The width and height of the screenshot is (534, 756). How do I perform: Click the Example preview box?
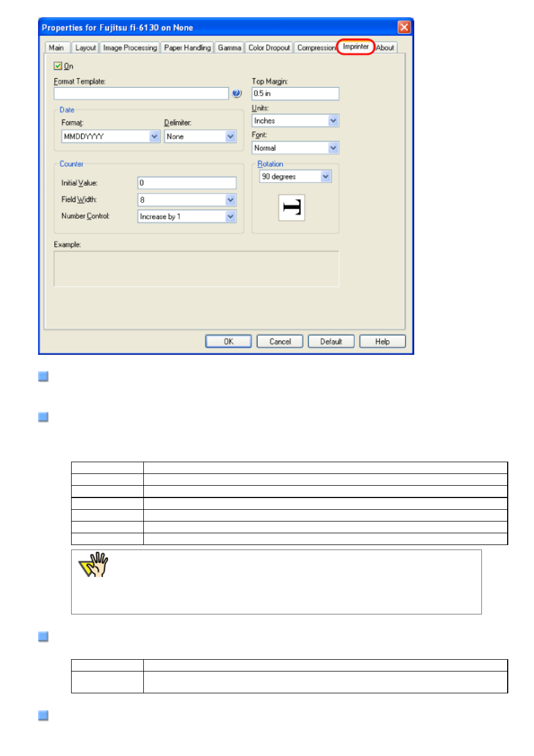(196, 269)
